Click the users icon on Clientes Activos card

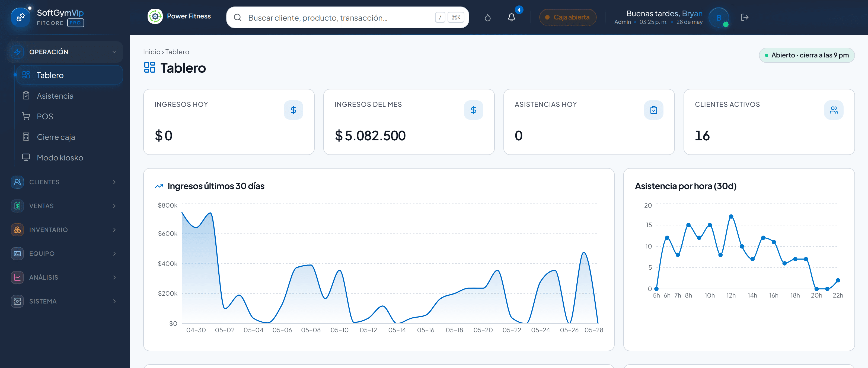(x=834, y=110)
